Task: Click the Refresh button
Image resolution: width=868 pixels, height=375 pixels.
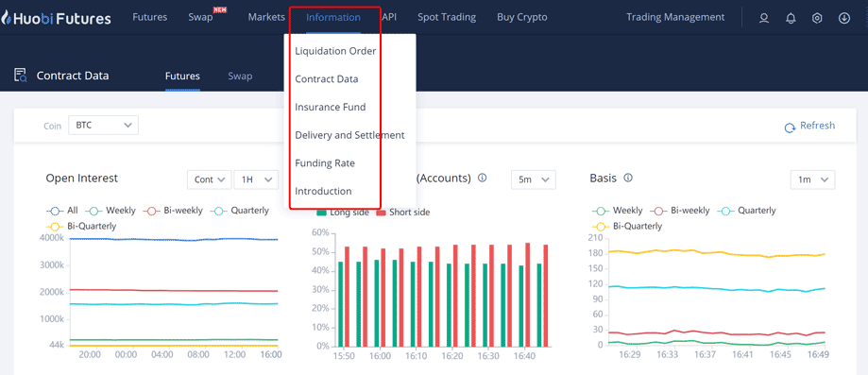Action: coord(809,126)
